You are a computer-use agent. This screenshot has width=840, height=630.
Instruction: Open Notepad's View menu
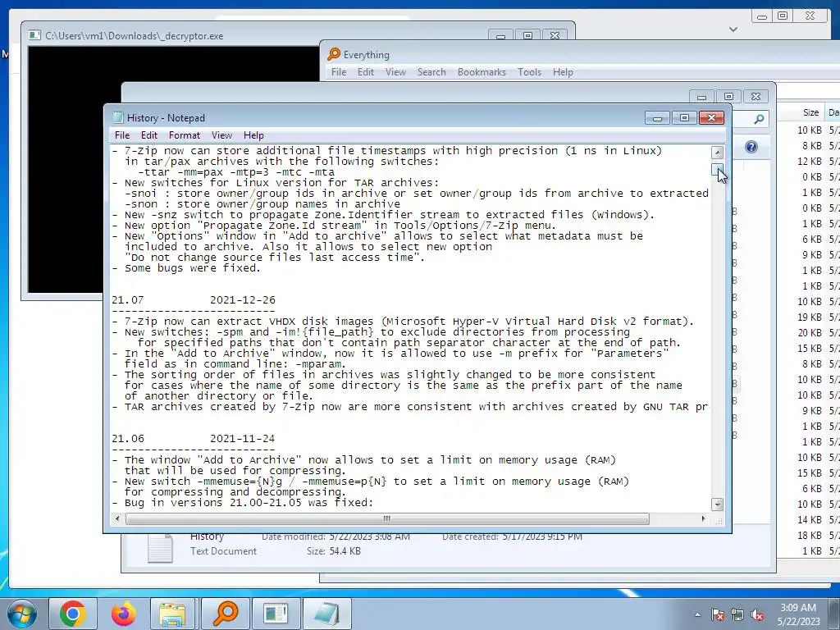221,135
